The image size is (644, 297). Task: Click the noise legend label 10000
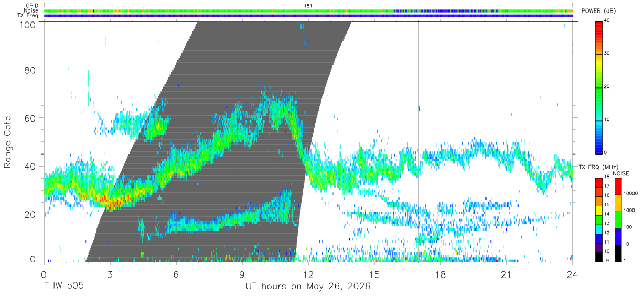(630, 193)
